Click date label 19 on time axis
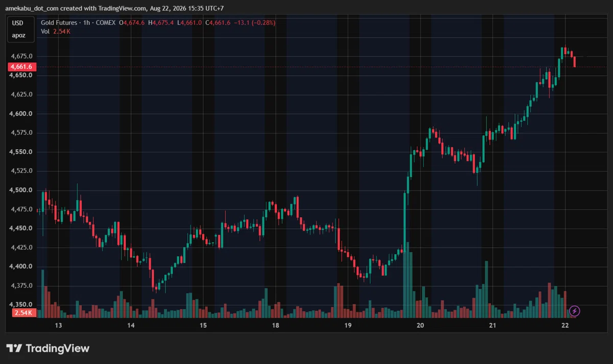This screenshot has height=364, width=613. pos(348,325)
